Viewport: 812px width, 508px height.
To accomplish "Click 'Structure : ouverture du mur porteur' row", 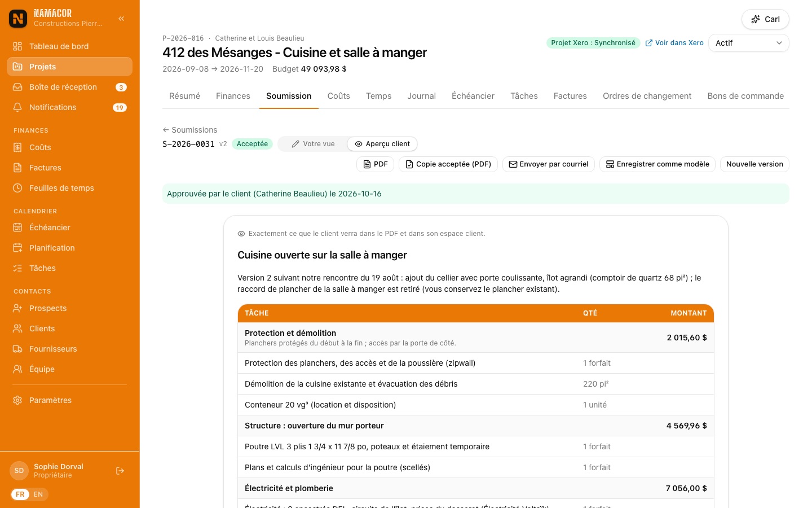I will pos(476,426).
